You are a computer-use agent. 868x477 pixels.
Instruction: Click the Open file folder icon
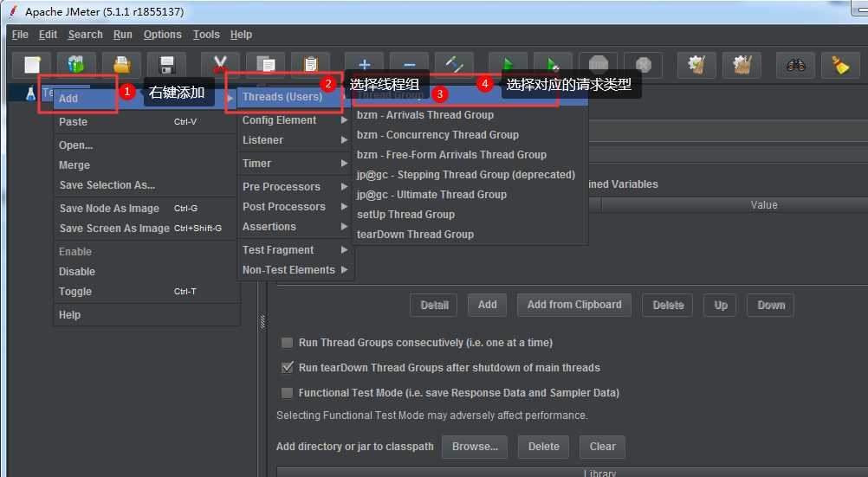pyautogui.click(x=121, y=65)
